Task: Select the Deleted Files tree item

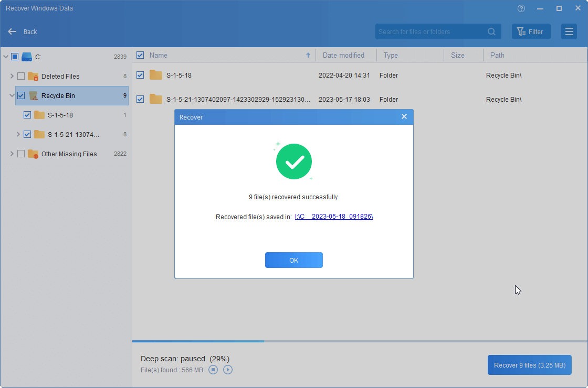Action: tap(60, 76)
